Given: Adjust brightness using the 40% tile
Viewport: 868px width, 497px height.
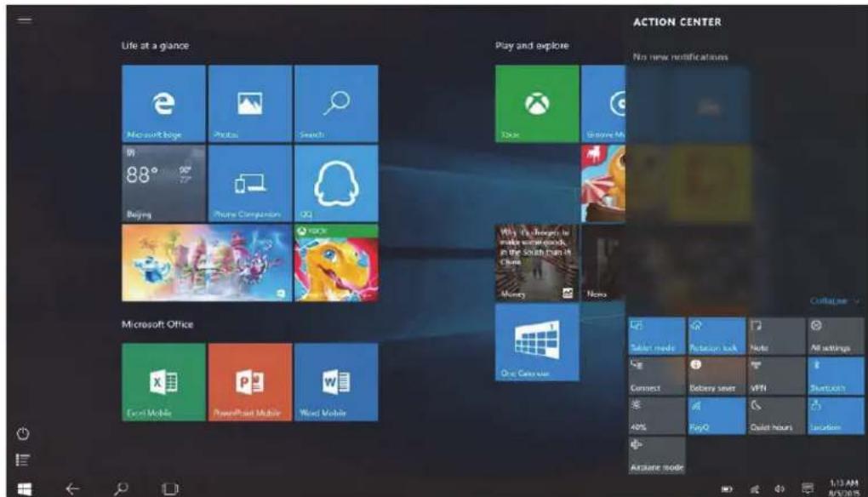Looking at the screenshot, I should click(656, 415).
